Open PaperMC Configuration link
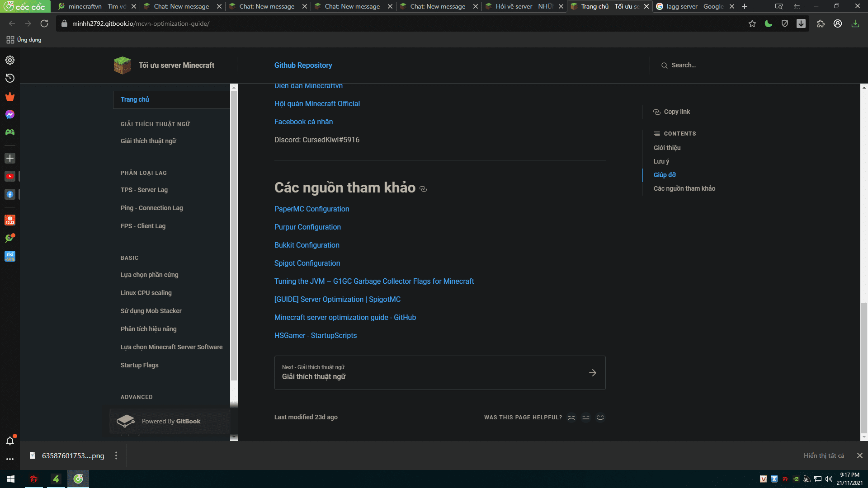 pos(311,209)
